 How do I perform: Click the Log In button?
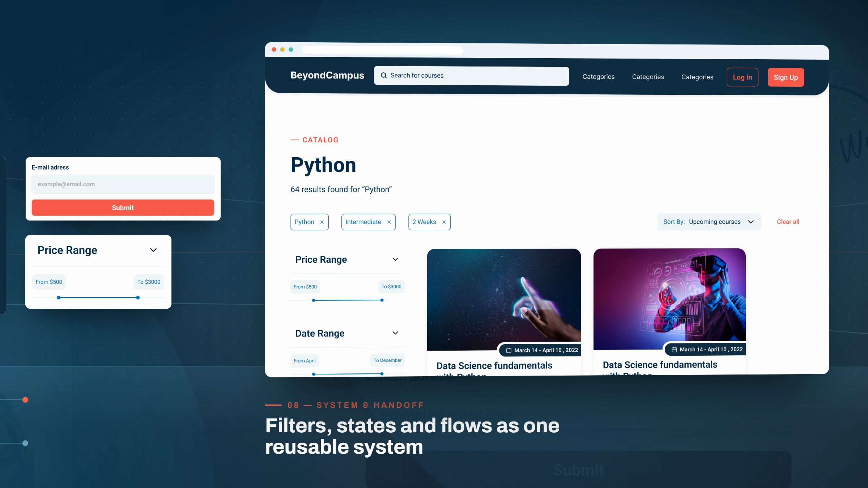point(743,77)
